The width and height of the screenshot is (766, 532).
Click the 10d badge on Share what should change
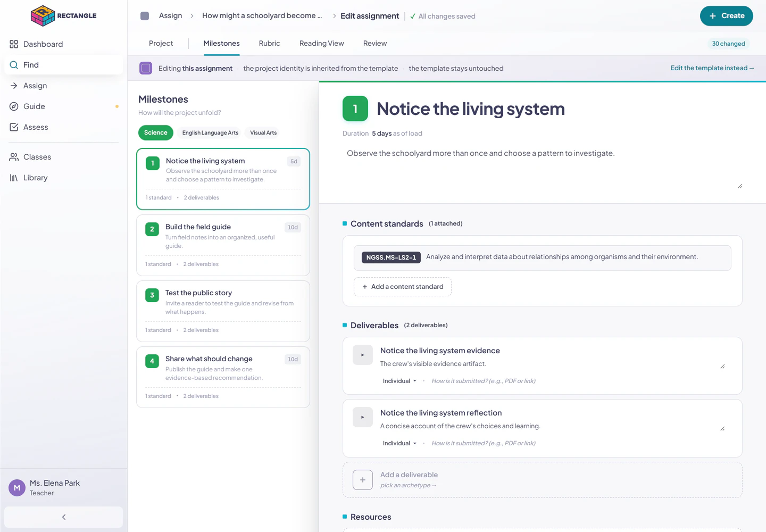pyautogui.click(x=293, y=360)
